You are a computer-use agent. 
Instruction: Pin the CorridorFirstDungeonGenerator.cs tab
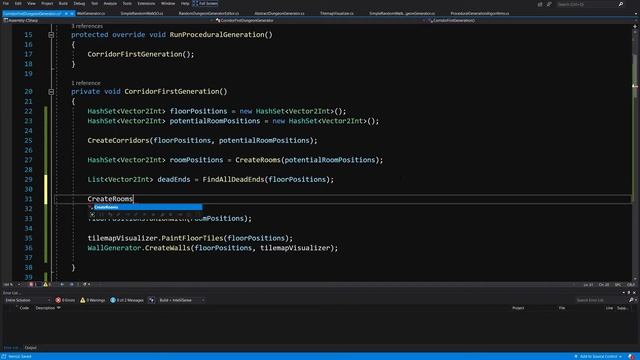coord(66,13)
